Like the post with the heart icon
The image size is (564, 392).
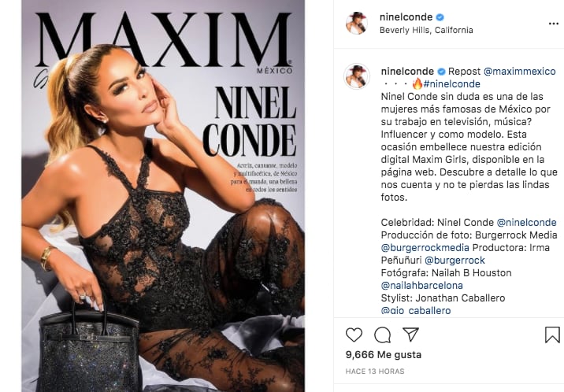(354, 335)
